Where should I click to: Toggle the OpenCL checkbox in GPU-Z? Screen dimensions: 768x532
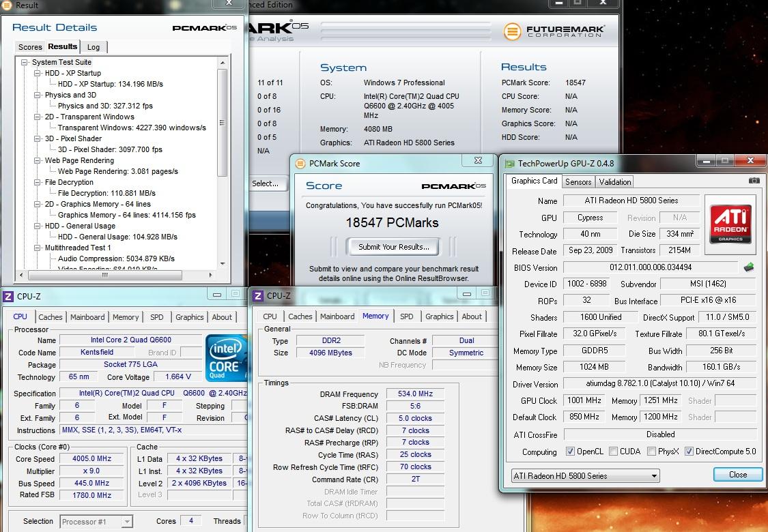click(x=570, y=452)
